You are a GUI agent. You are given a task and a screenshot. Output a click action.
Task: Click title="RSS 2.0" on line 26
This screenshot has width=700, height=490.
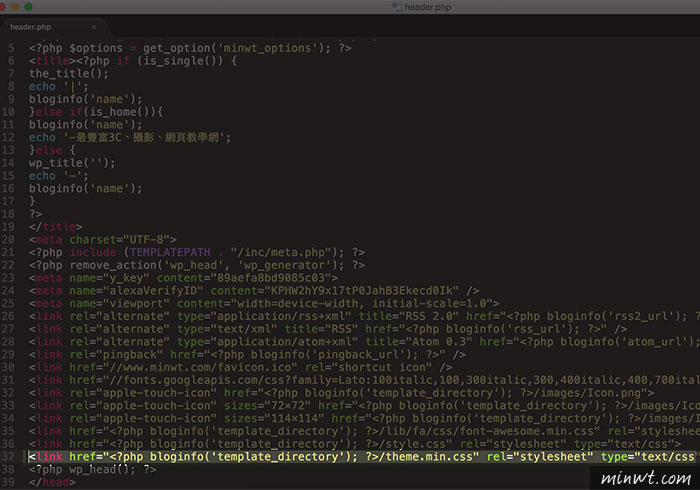coord(408,316)
